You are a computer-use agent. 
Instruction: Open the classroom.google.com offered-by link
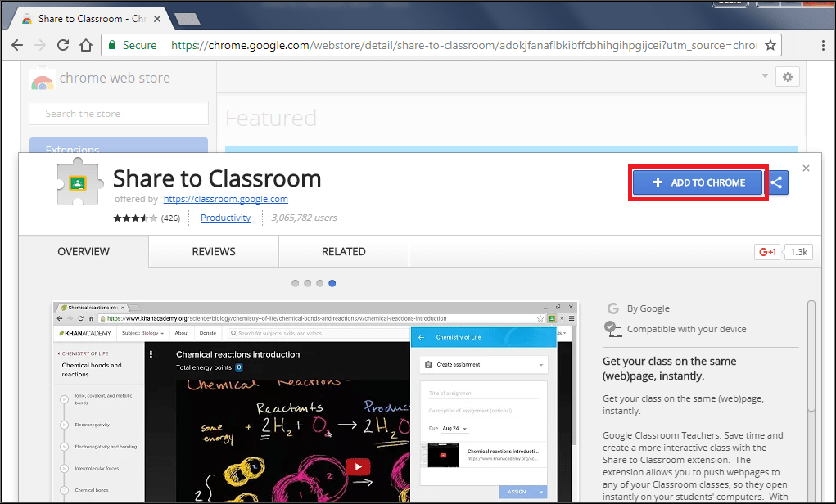(x=225, y=199)
